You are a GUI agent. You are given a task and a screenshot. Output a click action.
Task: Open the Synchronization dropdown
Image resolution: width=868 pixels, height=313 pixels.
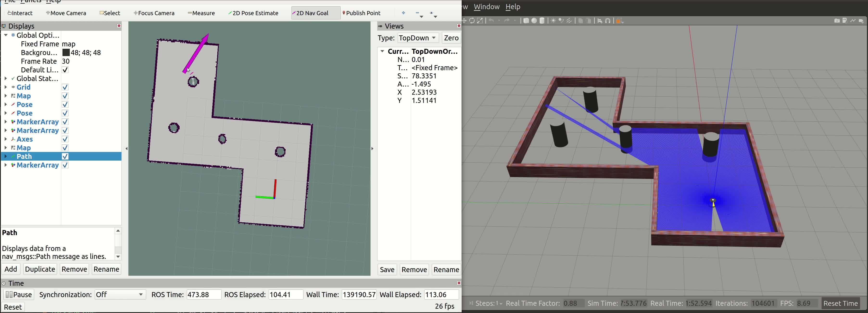(120, 294)
